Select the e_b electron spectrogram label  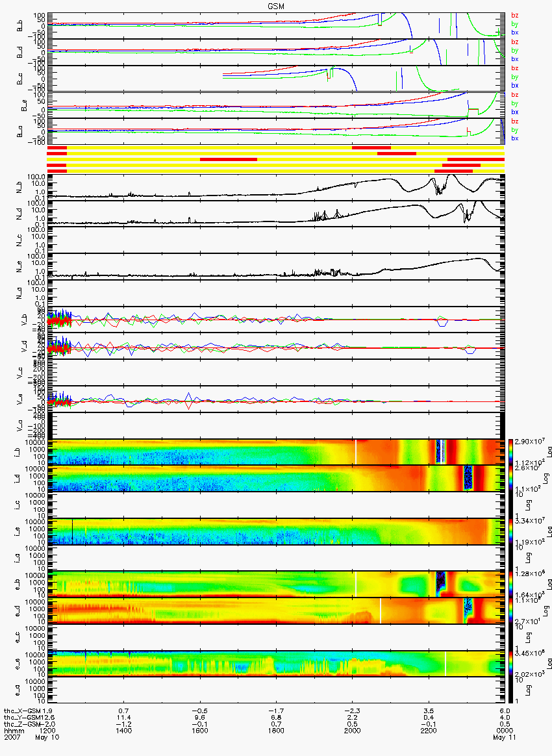[x=18, y=585]
